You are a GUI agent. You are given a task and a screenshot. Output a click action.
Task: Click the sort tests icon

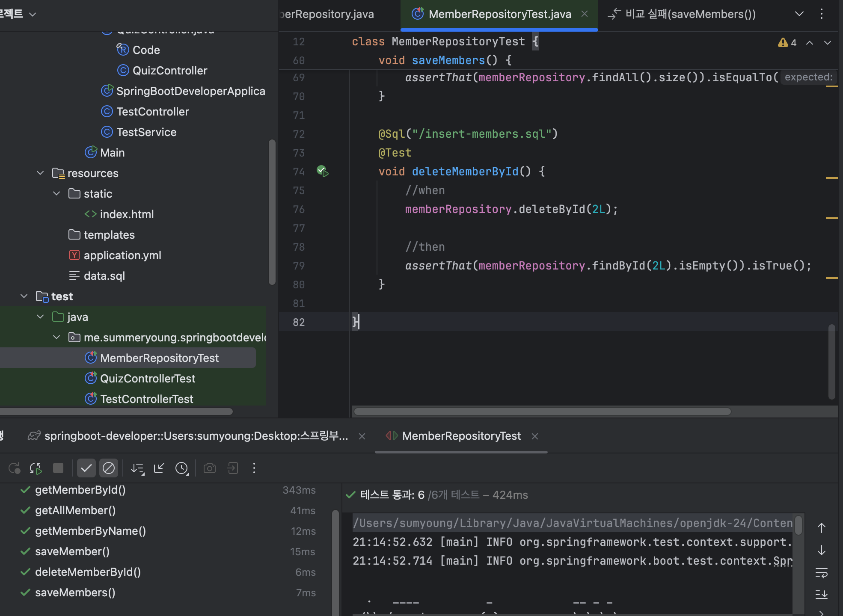tap(137, 468)
